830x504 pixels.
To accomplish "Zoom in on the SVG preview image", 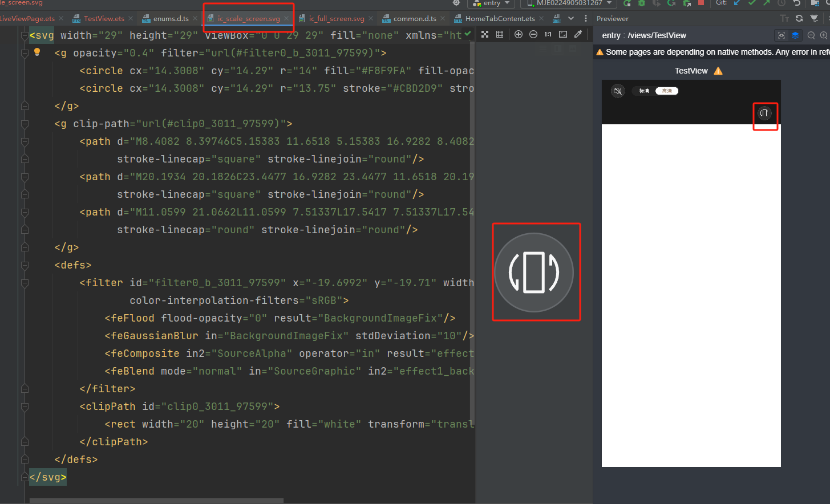I will coord(519,34).
